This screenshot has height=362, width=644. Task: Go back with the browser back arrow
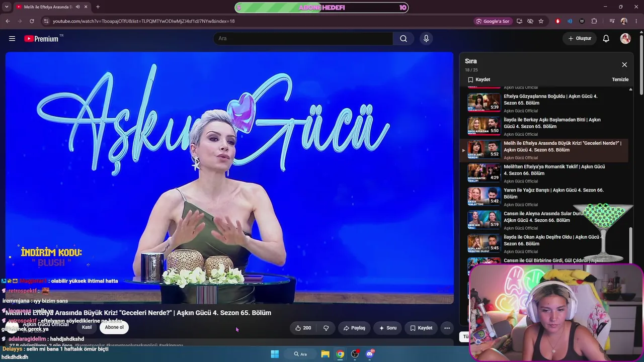(8, 21)
